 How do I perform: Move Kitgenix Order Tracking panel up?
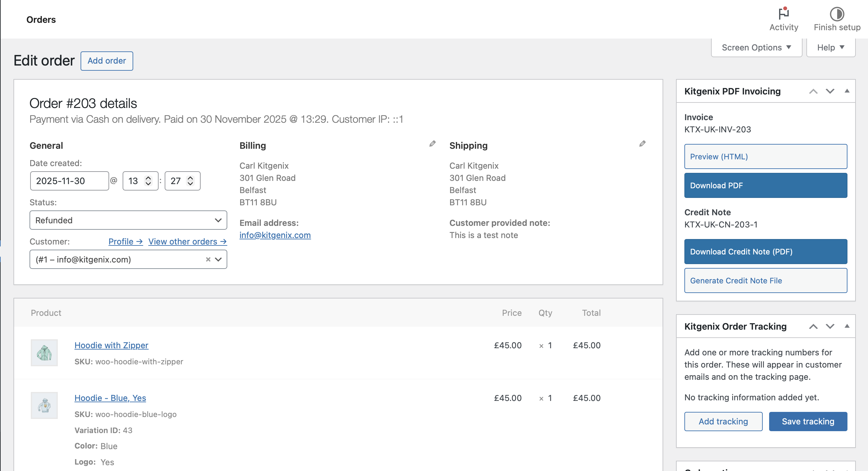tap(814, 326)
